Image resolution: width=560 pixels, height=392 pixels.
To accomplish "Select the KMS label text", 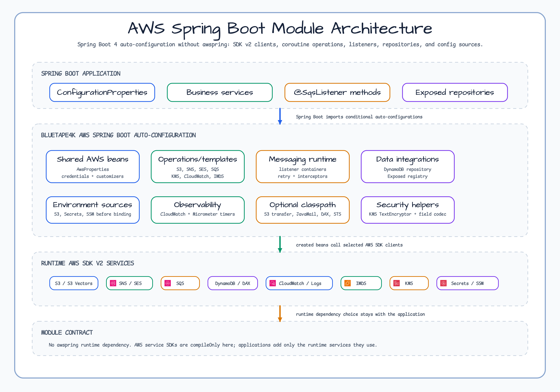I will (409, 283).
